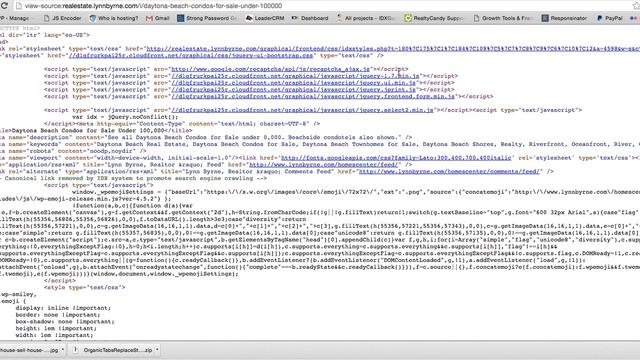Click the 'display: inline !important;' line

coord(63,308)
